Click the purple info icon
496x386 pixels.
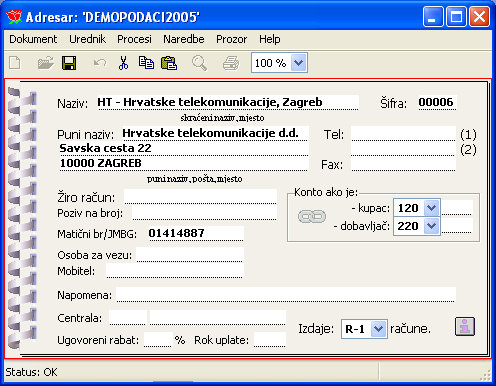pyautogui.click(x=465, y=326)
